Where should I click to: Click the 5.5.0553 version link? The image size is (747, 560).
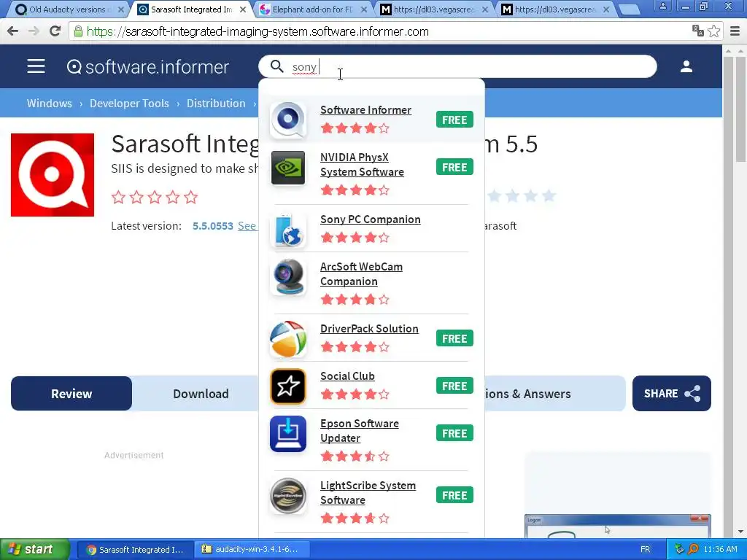pos(212,226)
